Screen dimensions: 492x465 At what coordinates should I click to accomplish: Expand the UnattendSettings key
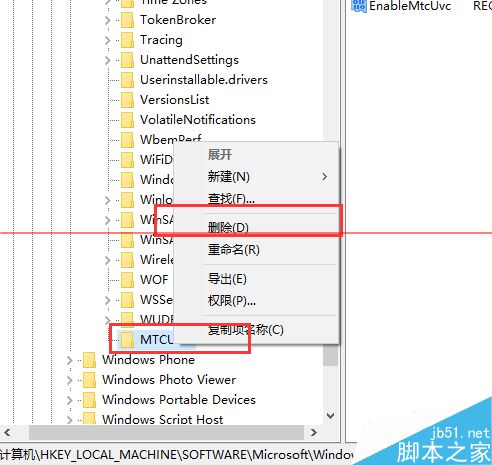tap(107, 60)
